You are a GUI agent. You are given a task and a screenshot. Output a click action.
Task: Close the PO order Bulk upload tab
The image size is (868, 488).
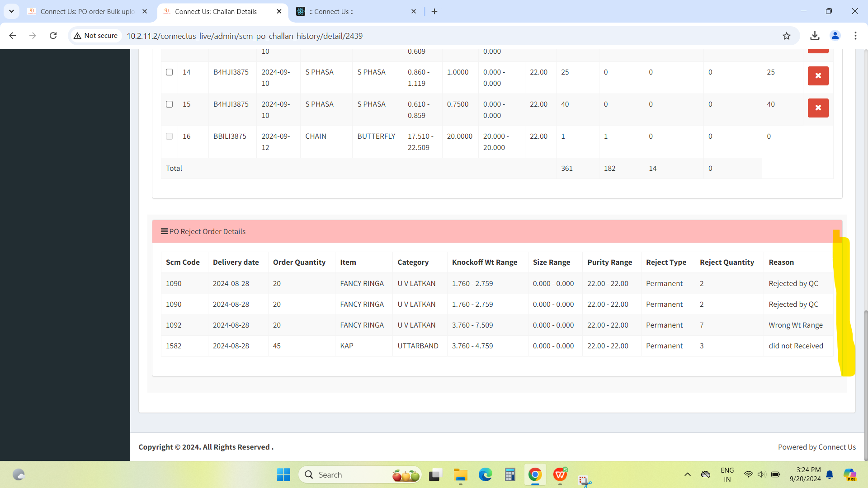click(x=145, y=11)
